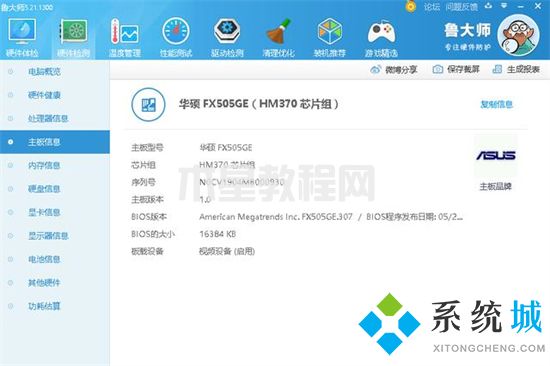Screen dimensions: 550x366
Task: Select 处理器信息 in the sidebar
Action: pos(55,119)
